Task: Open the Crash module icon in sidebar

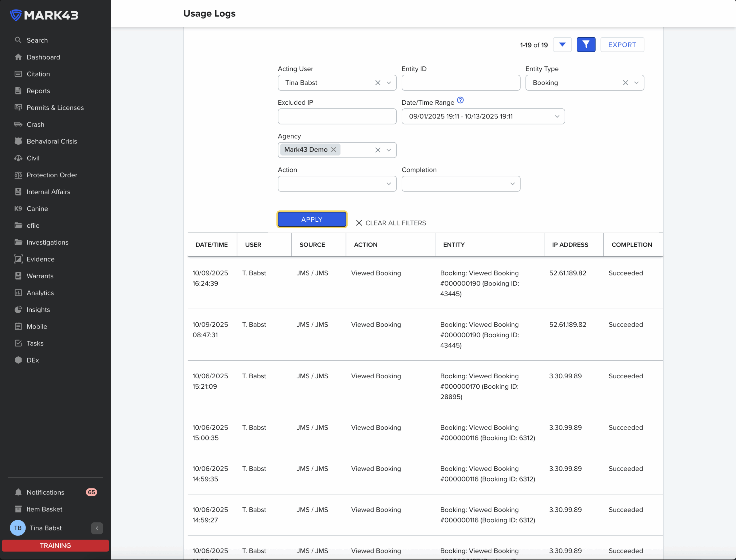Action: click(18, 124)
